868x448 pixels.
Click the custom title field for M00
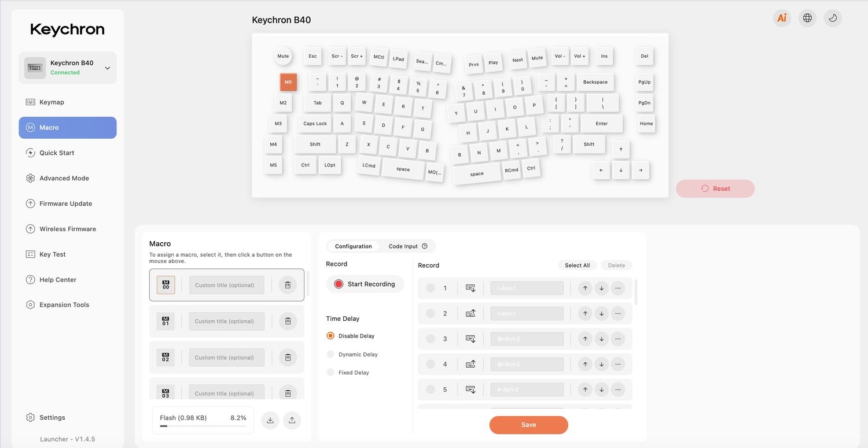tap(226, 285)
